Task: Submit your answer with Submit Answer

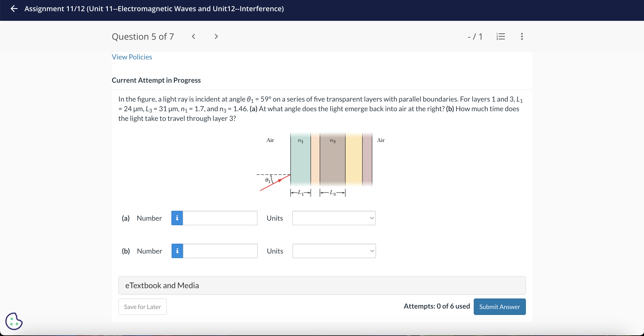Action: tap(500, 306)
